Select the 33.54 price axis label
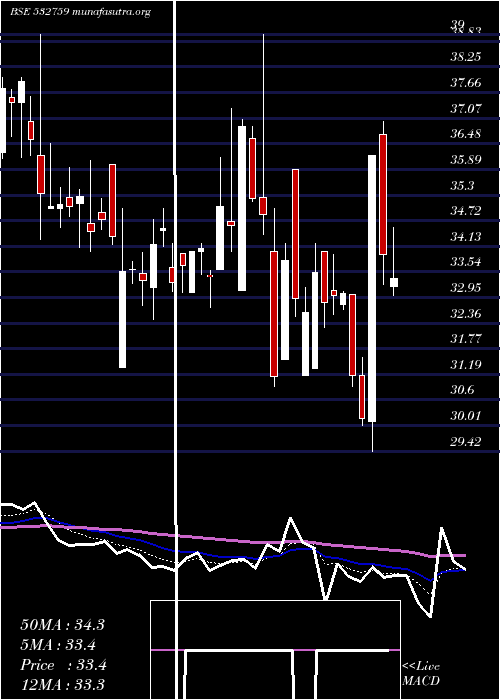The height and width of the screenshot is (700, 500). point(466,262)
